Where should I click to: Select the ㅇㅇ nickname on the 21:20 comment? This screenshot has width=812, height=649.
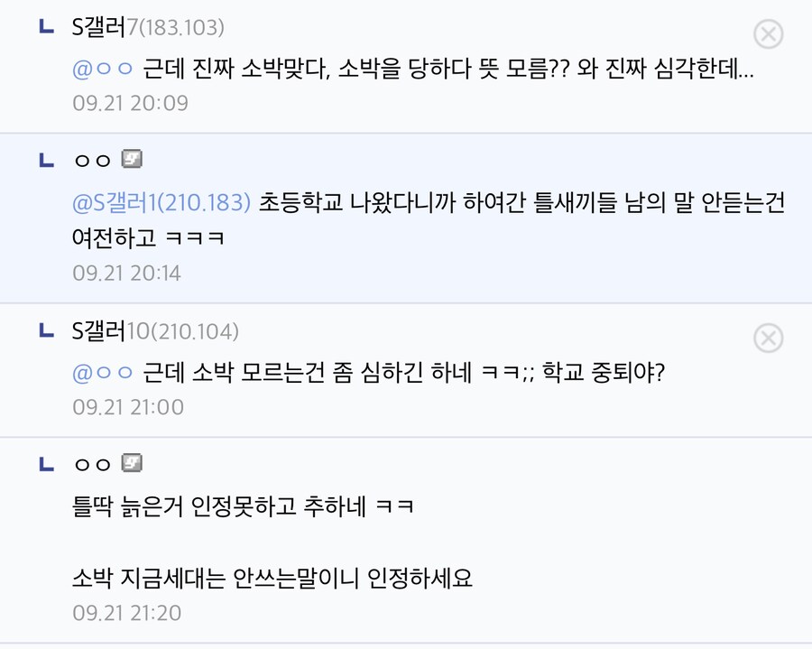pos(91,465)
